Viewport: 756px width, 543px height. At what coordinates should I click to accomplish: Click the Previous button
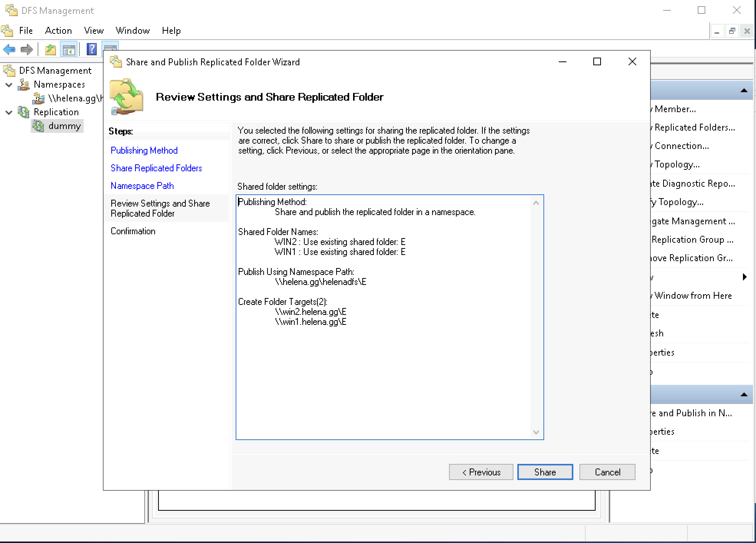pos(481,472)
